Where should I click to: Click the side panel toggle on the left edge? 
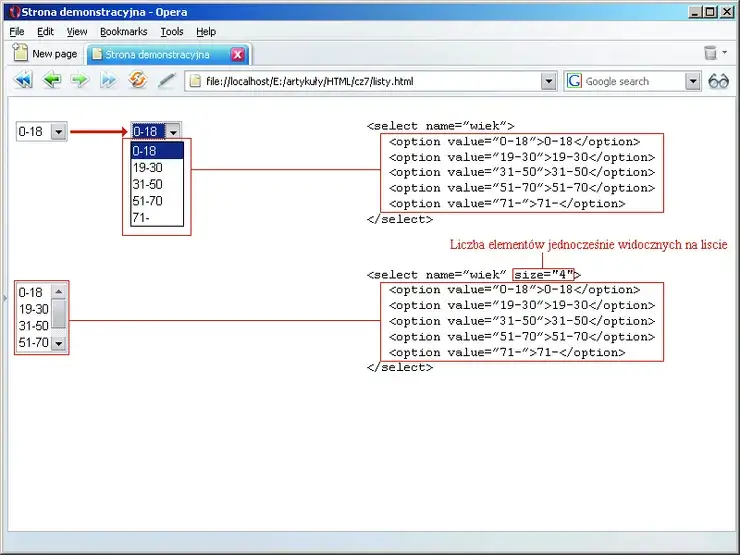click(x=5, y=298)
